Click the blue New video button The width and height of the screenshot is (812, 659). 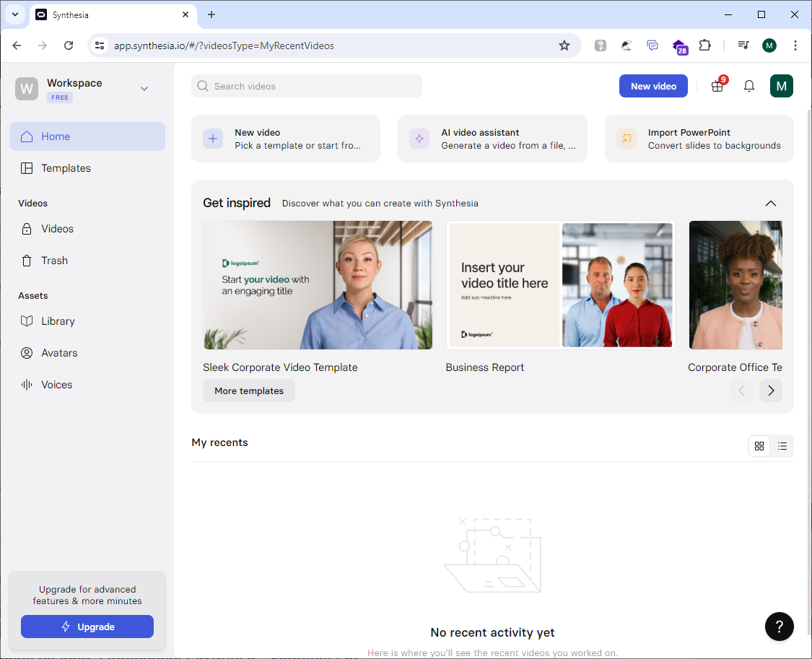653,86
